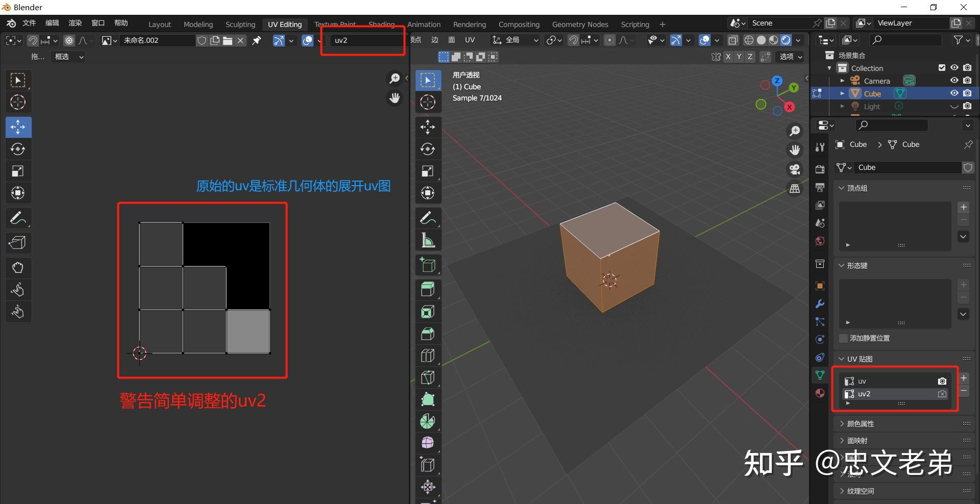Toggle viewport visibility of the Light object
This screenshot has width=980, height=504.
tap(953, 106)
